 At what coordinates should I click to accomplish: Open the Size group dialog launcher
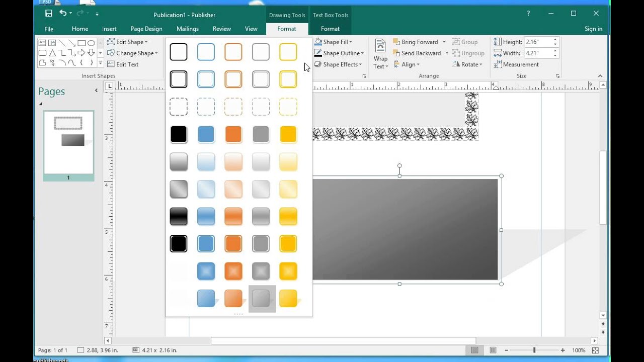point(557,76)
